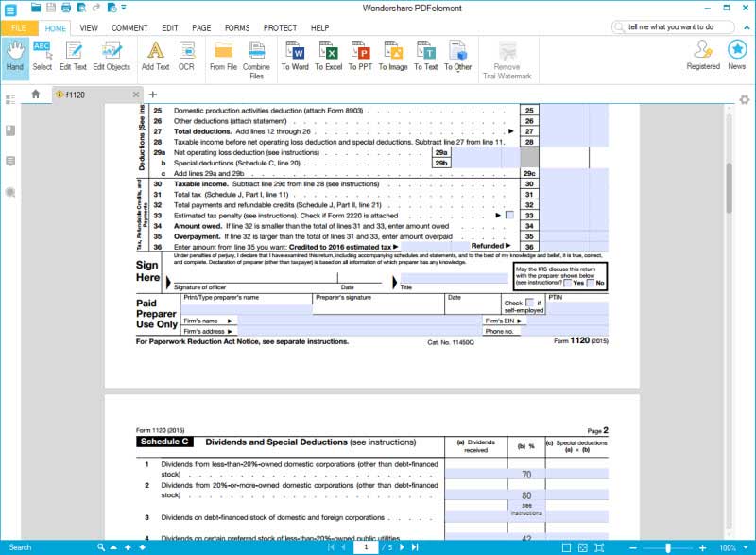Run OCR on the document

point(186,57)
